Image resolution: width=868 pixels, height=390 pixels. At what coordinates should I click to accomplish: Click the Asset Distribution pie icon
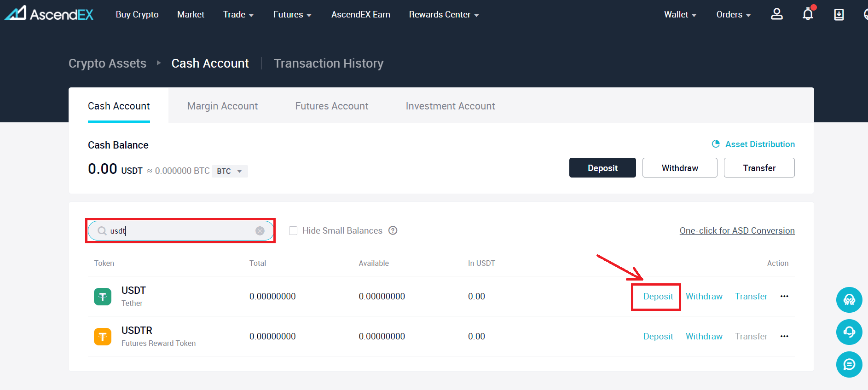pyautogui.click(x=716, y=144)
